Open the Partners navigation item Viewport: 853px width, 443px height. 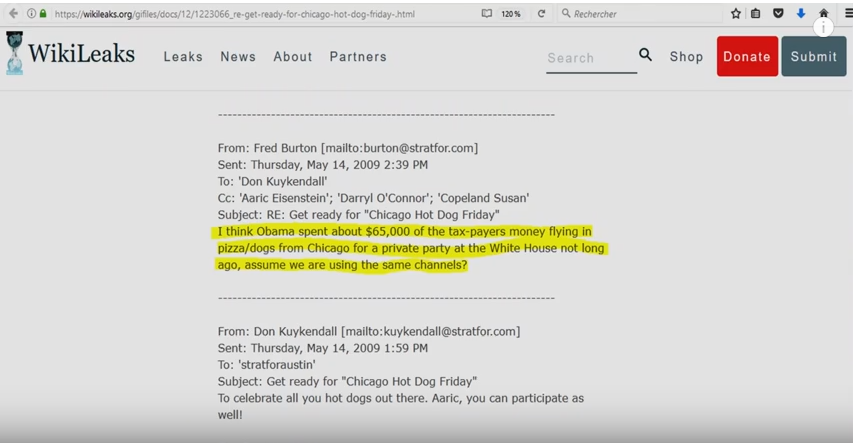tap(358, 57)
